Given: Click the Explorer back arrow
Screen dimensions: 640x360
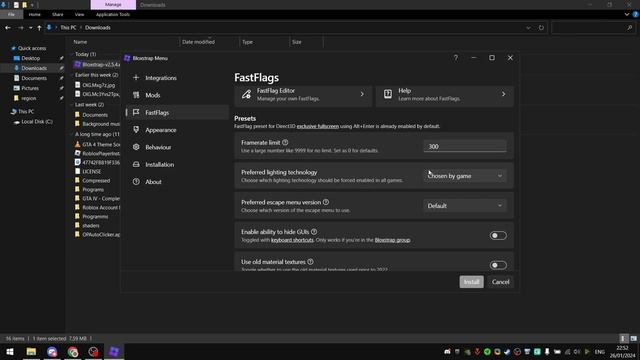Looking at the screenshot, I should click(x=8, y=28).
